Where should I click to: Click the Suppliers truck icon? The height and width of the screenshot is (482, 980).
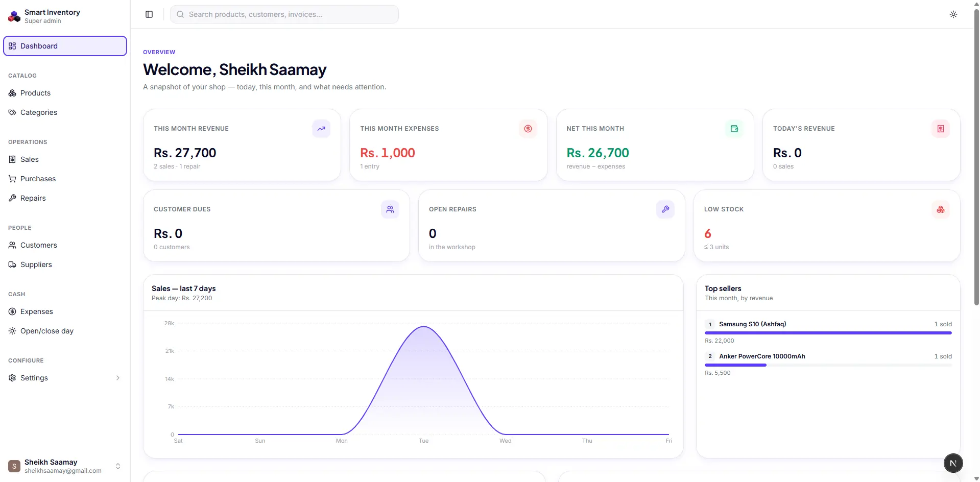point(12,264)
